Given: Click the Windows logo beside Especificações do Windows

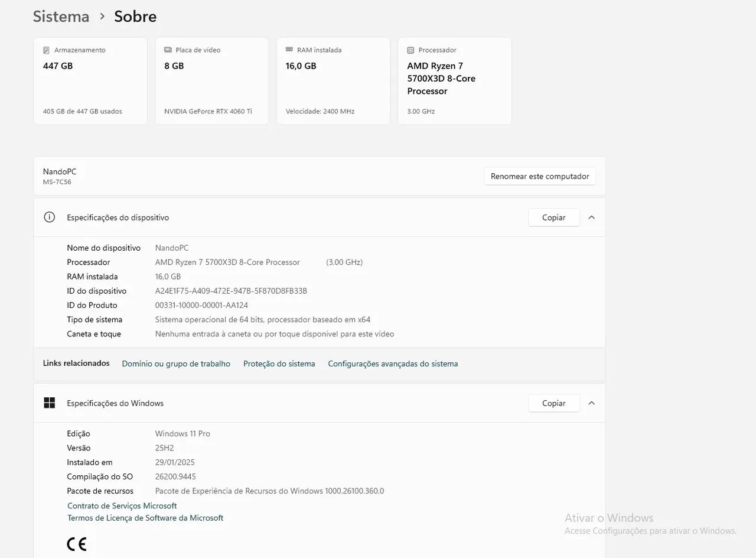Looking at the screenshot, I should [50, 403].
